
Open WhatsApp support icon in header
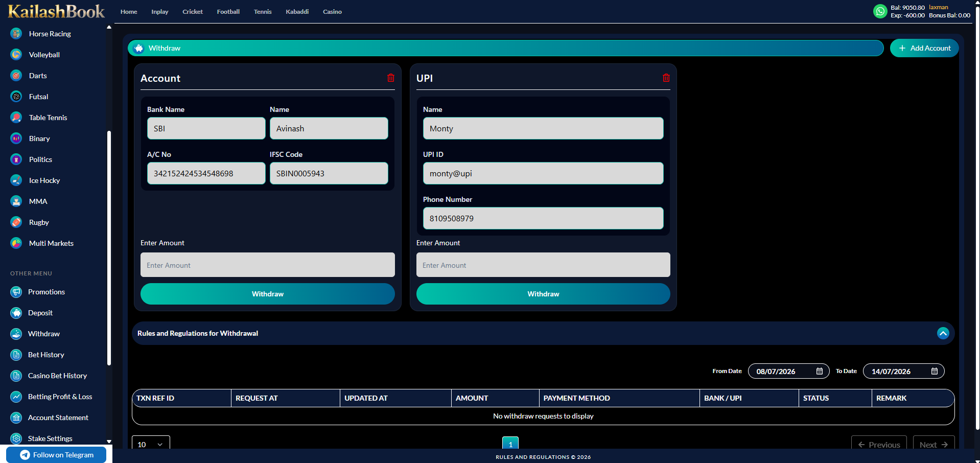click(x=880, y=11)
